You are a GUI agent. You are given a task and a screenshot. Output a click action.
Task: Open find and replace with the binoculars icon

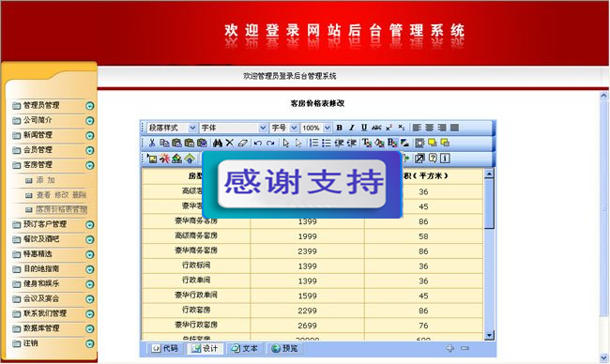[x=218, y=143]
